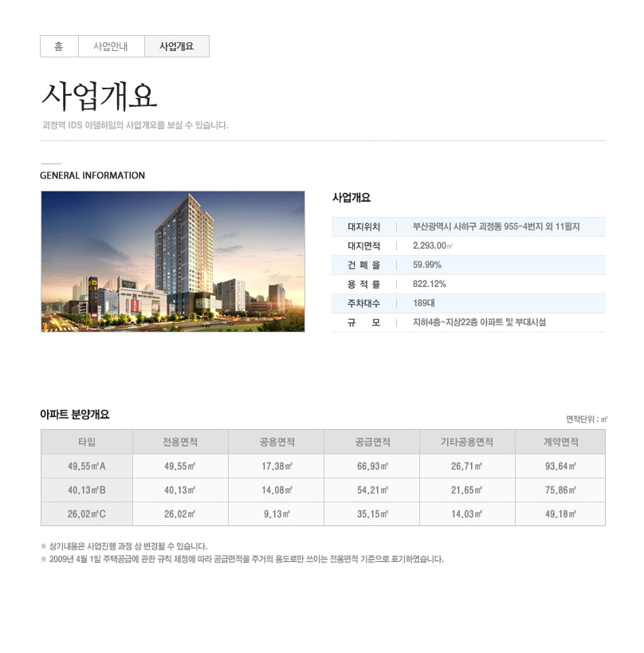Select the 35.15㎡ cell
644x653 pixels.
click(x=372, y=514)
